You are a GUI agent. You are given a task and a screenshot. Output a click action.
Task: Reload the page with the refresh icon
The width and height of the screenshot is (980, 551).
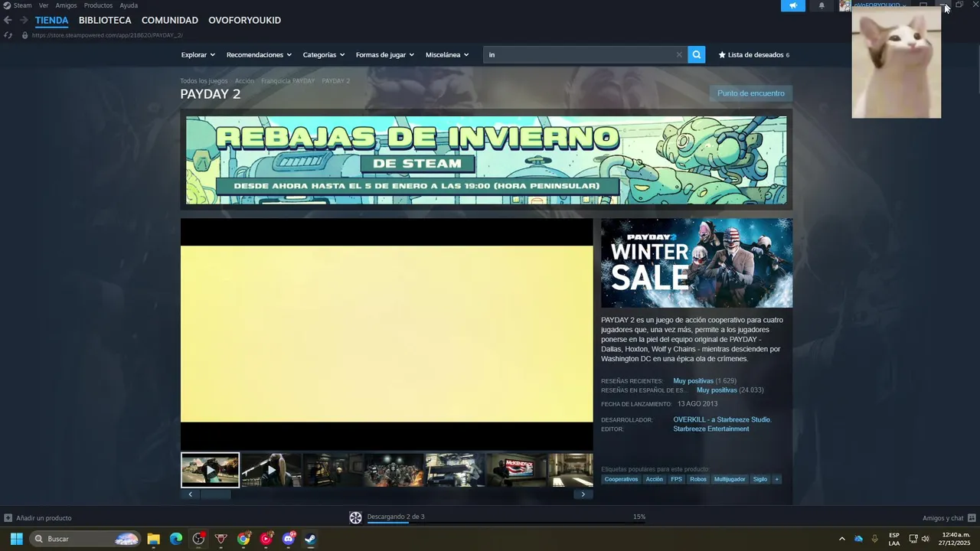click(x=8, y=35)
